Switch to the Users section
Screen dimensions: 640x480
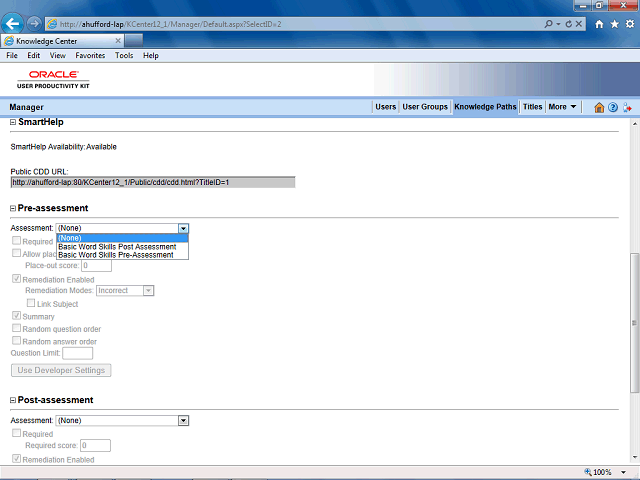385,107
